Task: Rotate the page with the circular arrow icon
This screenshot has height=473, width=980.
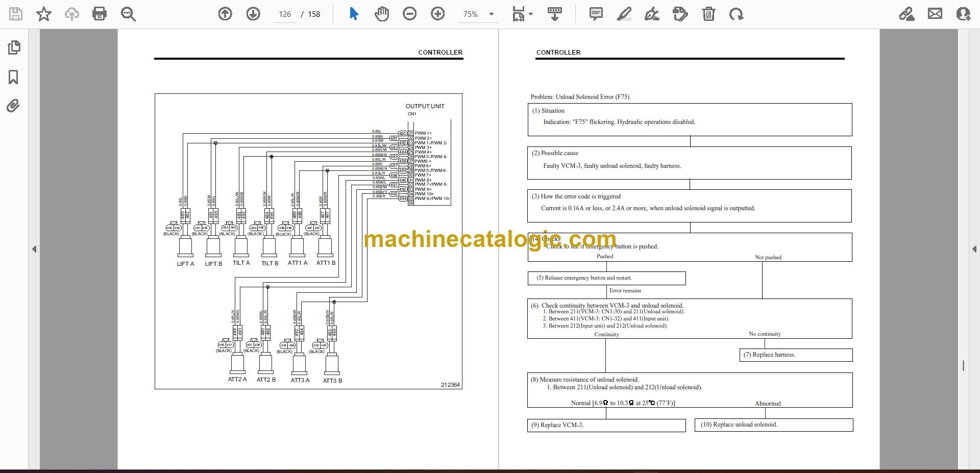Action: [736, 14]
